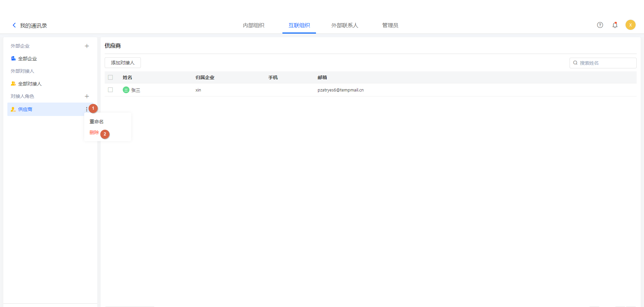Select 全部对接人 in the sidebar
This screenshot has width=644, height=307.
tap(30, 84)
